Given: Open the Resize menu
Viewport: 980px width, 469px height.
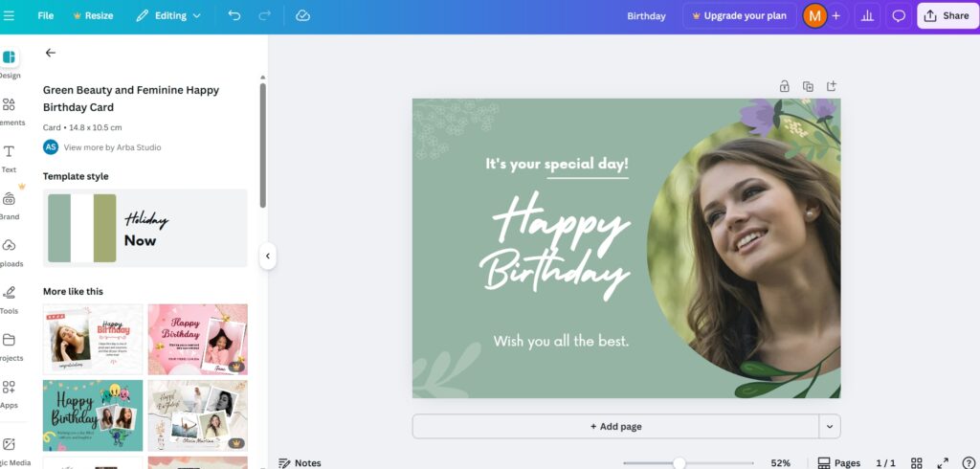Looking at the screenshot, I should click(x=93, y=16).
